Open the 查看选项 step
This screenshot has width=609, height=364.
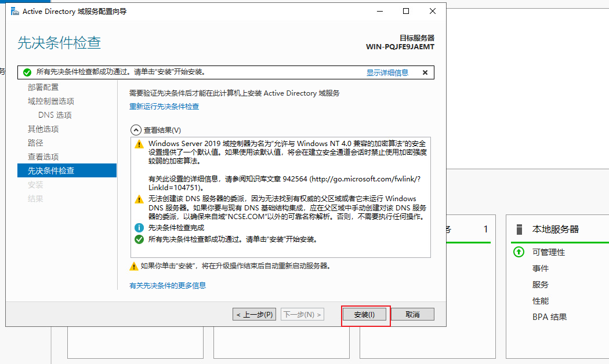tap(43, 156)
